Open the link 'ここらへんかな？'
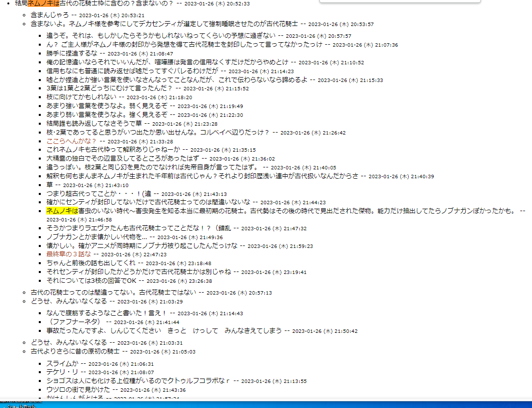 (x=71, y=141)
